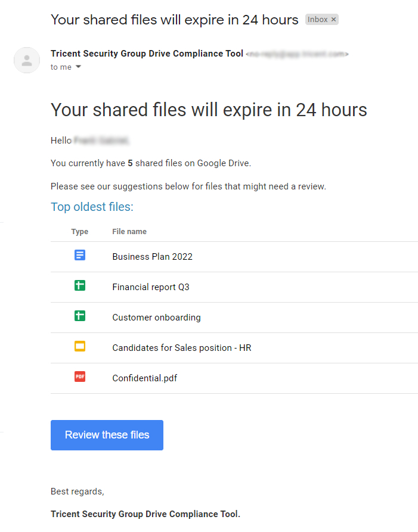This screenshot has width=418, height=532.
Task: Open Candidates for Sales position - HR file
Action: click(x=181, y=348)
